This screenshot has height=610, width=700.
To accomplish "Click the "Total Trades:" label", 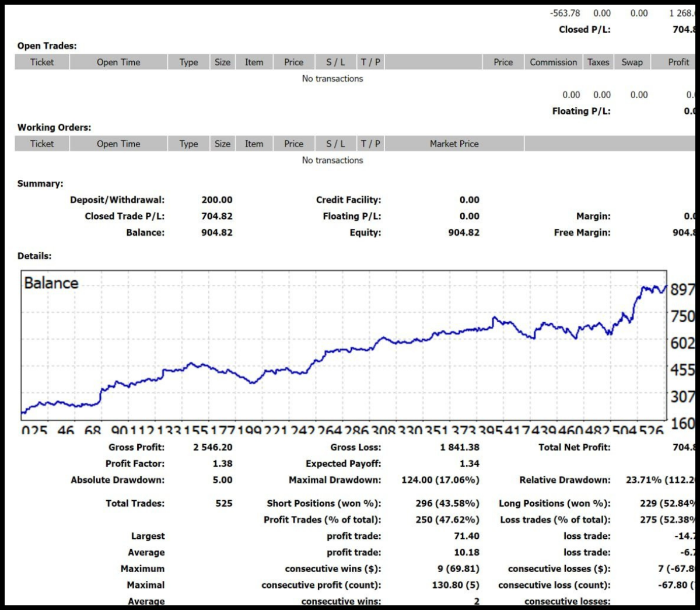I will 135,503.
